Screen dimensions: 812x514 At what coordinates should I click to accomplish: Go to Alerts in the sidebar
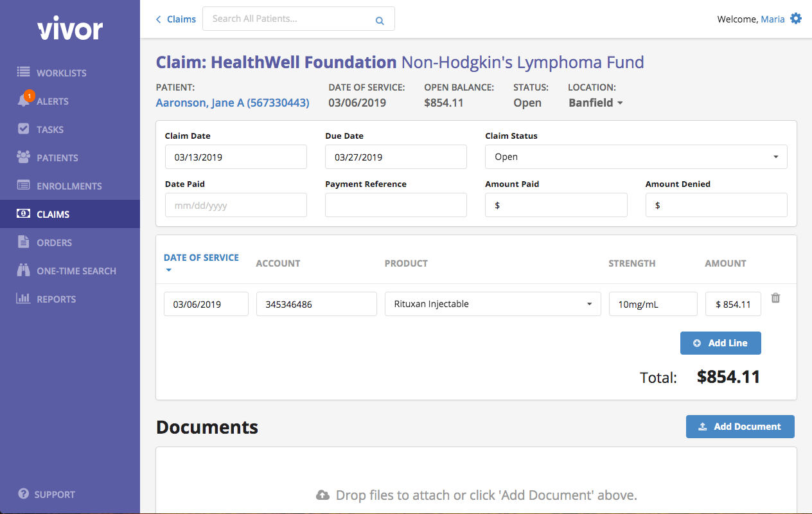70,101
